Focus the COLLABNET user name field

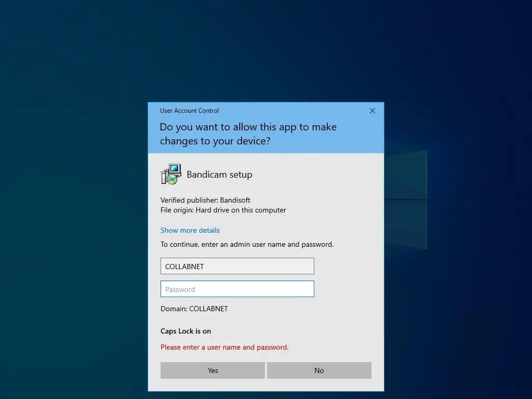tap(237, 266)
